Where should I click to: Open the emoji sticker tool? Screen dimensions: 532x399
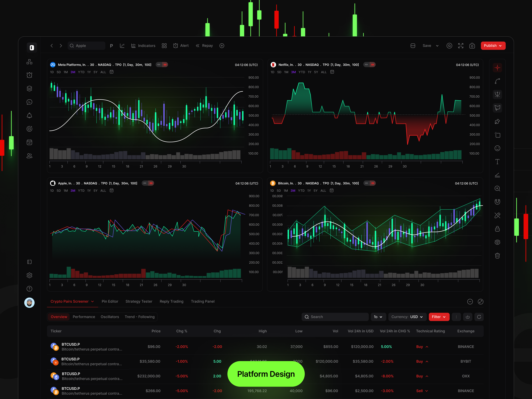497,148
